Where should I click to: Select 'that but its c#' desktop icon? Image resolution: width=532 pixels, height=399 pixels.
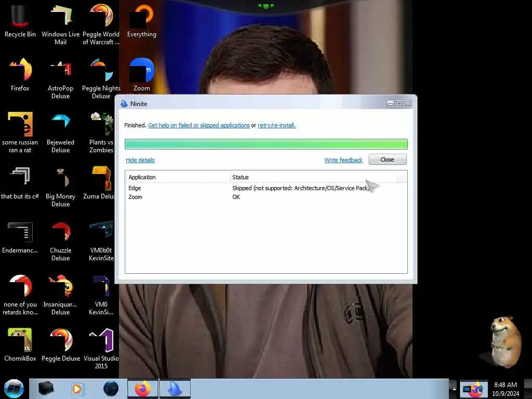click(x=20, y=182)
